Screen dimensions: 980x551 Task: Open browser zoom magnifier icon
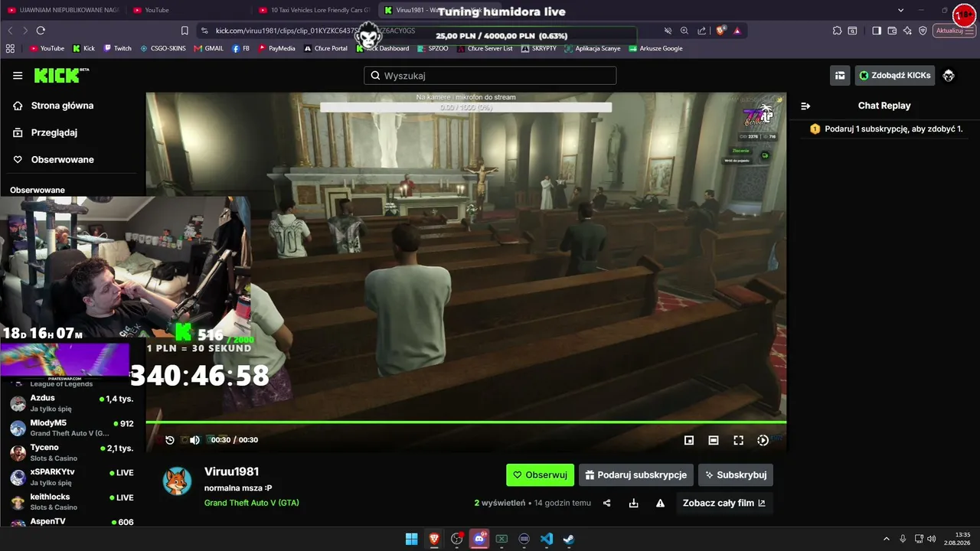click(x=684, y=31)
